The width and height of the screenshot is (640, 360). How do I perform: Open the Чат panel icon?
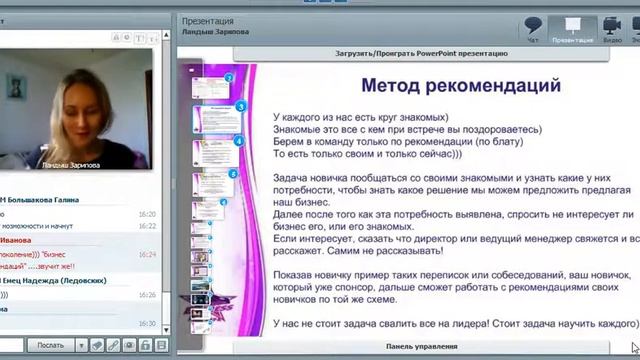click(533, 29)
